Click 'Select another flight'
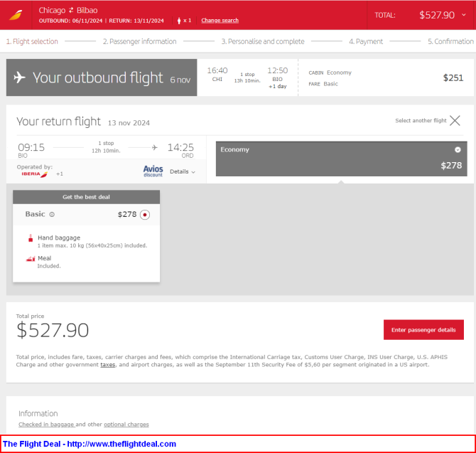The width and height of the screenshot is (476, 453). tap(421, 121)
